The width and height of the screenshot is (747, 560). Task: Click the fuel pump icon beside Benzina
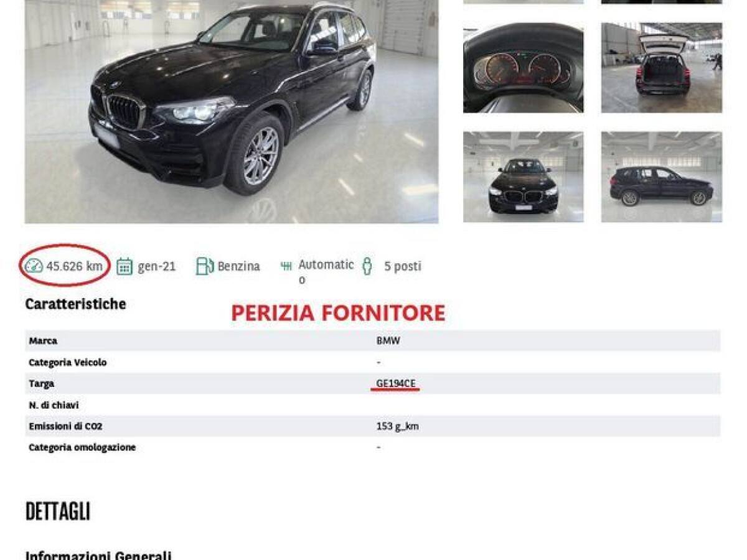[x=204, y=266]
